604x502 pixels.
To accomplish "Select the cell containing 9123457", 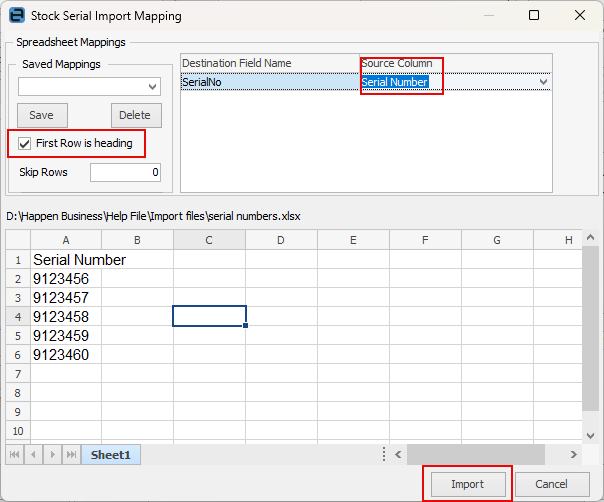I will pyautogui.click(x=66, y=297).
